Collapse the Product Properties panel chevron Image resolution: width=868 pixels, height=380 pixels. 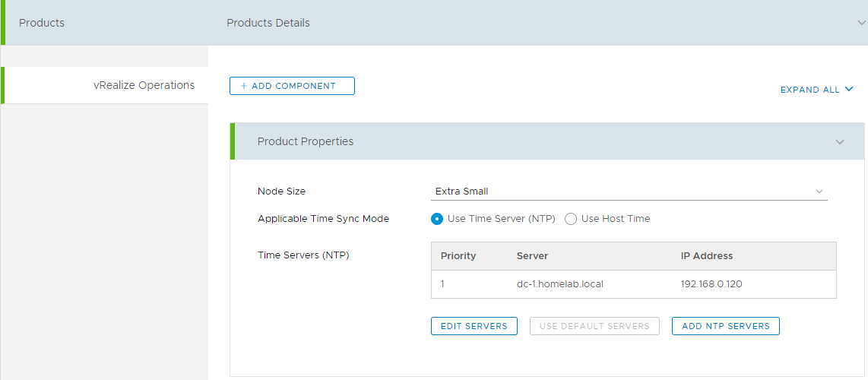pyautogui.click(x=840, y=141)
